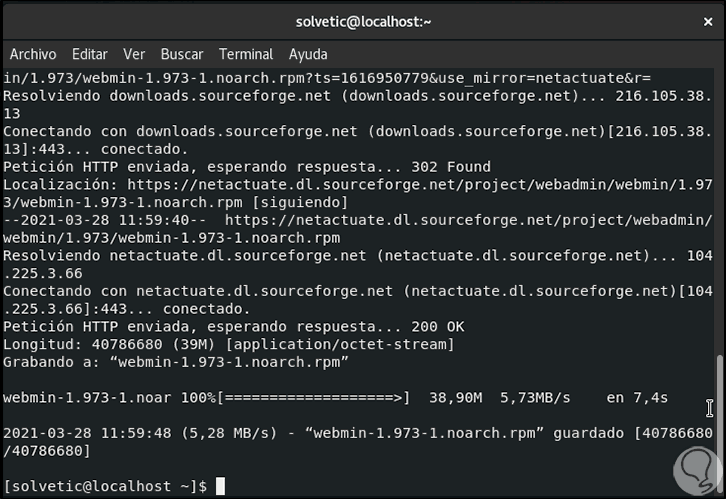Click the [solvetic@localhost ~]$ prompt text
Image resolution: width=727 pixels, height=499 pixels.
click(105, 486)
